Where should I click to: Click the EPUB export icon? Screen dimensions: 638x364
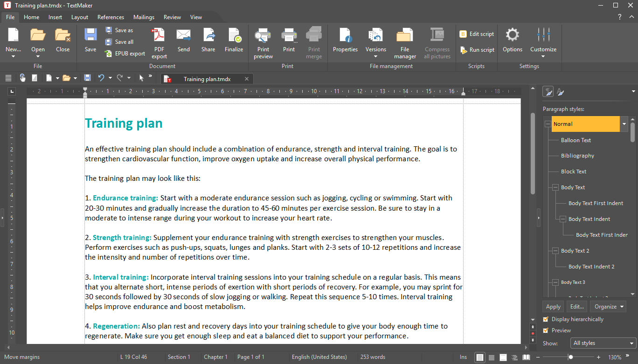(109, 54)
